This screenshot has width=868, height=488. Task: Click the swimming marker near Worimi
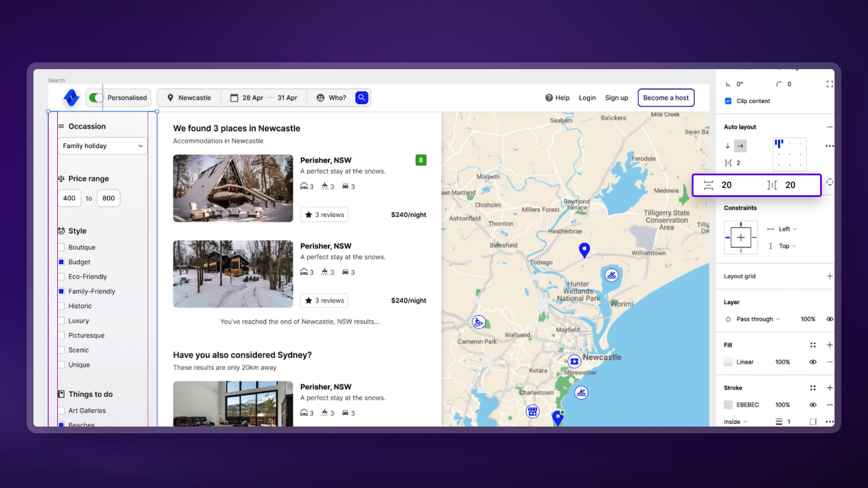click(x=611, y=275)
